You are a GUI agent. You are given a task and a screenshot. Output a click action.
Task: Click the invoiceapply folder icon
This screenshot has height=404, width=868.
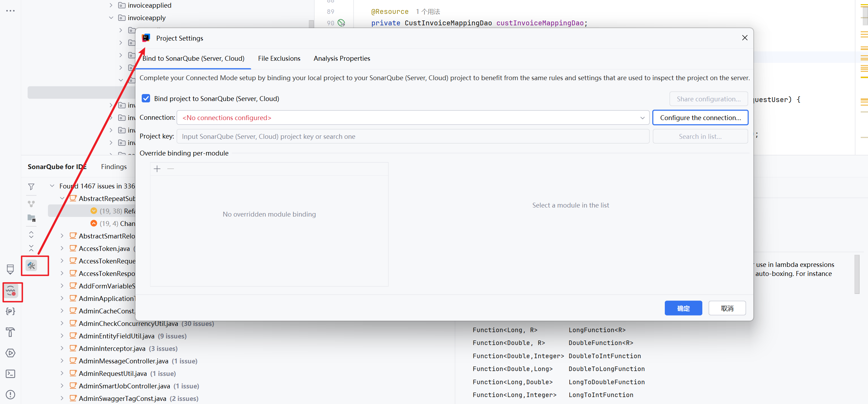[x=122, y=18]
